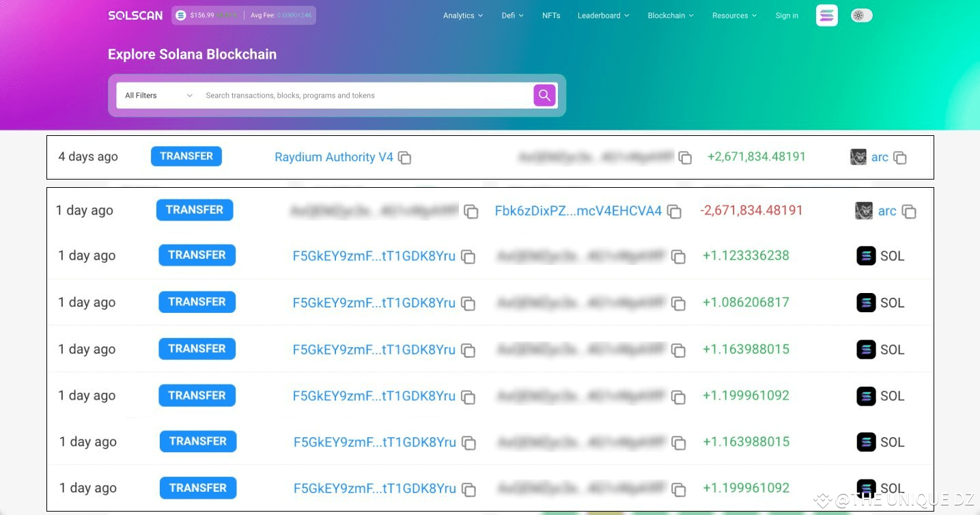980x515 pixels.
Task: Toggle the light/dark theme switch
Action: 862,16
